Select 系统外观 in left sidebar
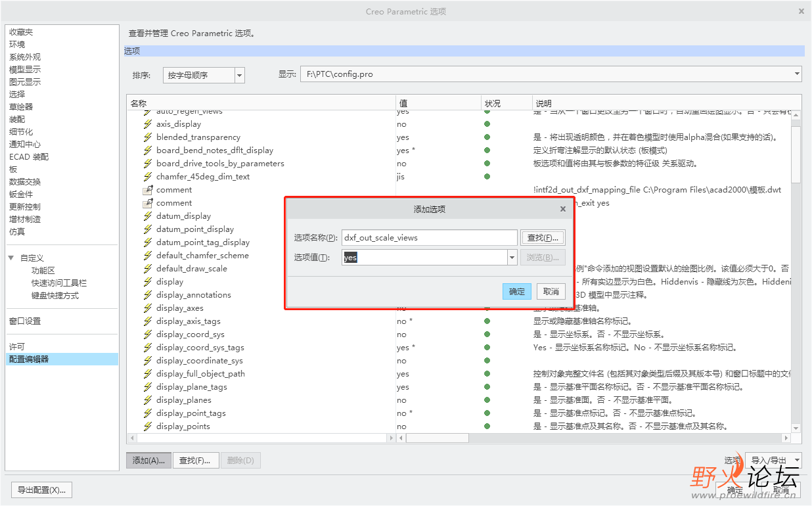The height and width of the screenshot is (506, 812). pyautogui.click(x=25, y=57)
